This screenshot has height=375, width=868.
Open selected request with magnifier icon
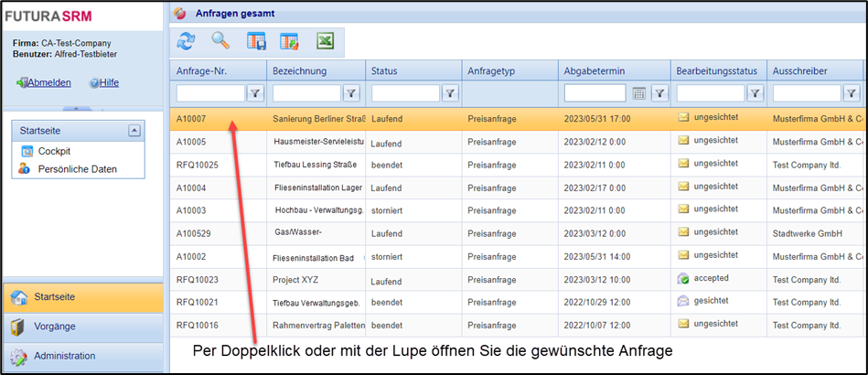click(220, 41)
